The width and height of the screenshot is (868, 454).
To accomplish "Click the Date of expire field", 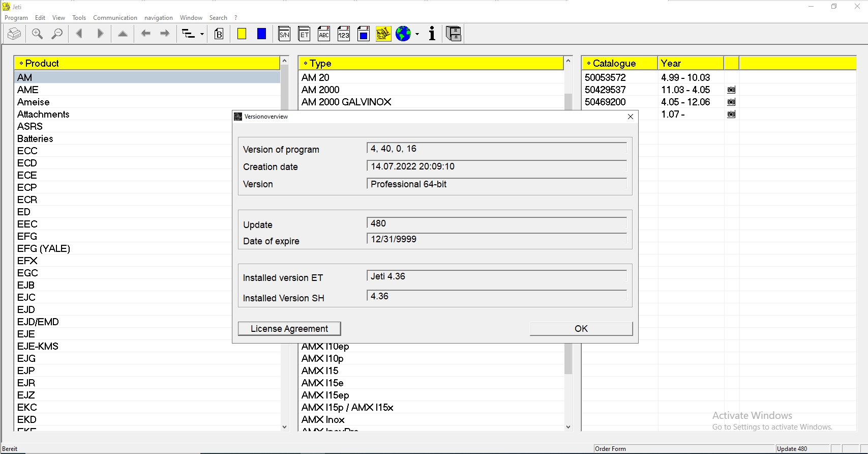I will coord(496,239).
